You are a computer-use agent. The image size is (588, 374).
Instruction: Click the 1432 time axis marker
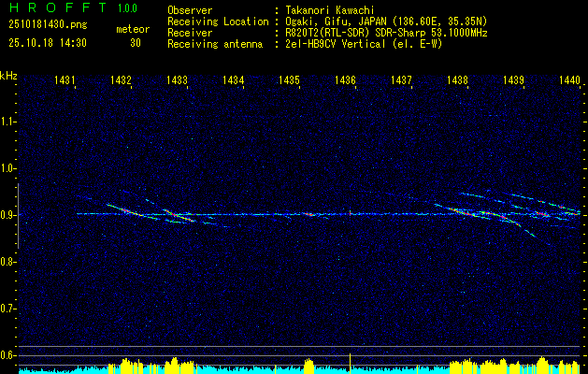point(121,79)
